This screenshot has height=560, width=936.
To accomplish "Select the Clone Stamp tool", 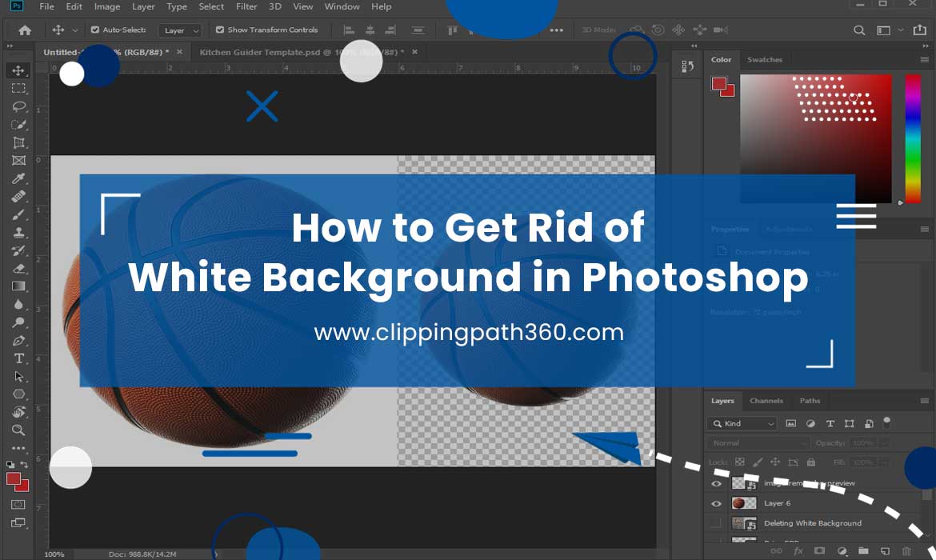I will click(18, 232).
